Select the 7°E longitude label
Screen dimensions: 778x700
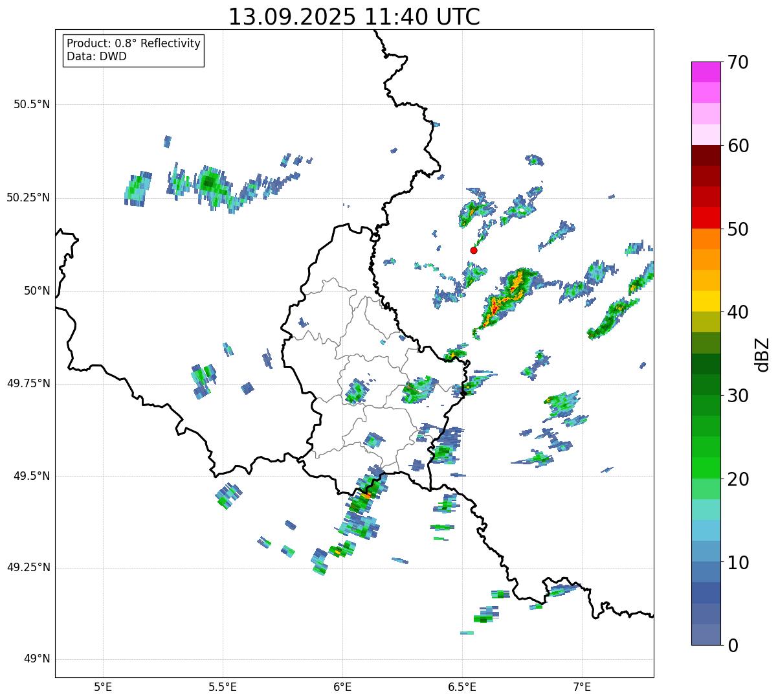(x=583, y=686)
